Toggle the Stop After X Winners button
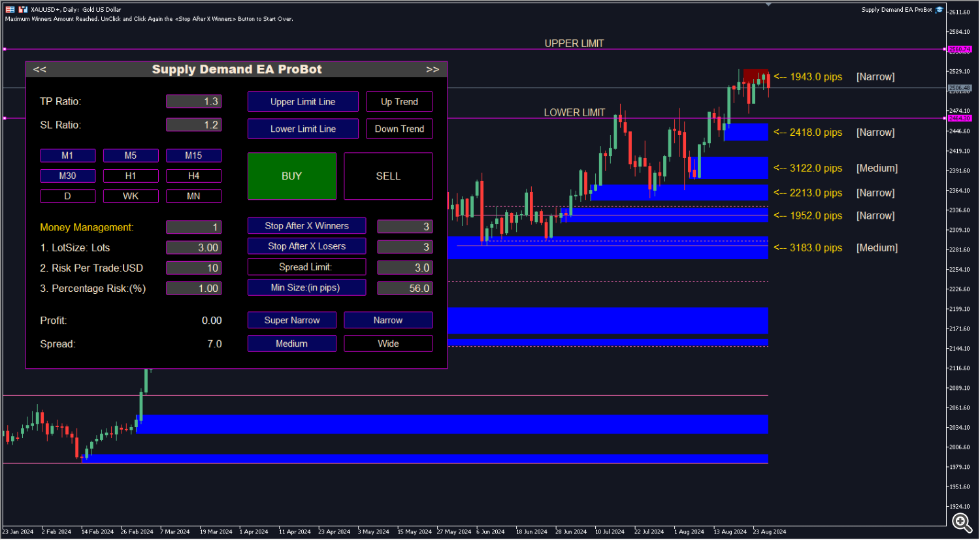 pyautogui.click(x=306, y=226)
